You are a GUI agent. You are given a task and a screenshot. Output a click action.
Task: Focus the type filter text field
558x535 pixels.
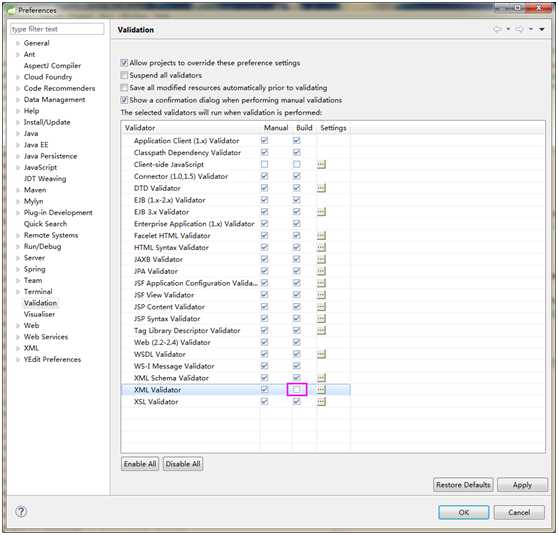click(x=57, y=29)
